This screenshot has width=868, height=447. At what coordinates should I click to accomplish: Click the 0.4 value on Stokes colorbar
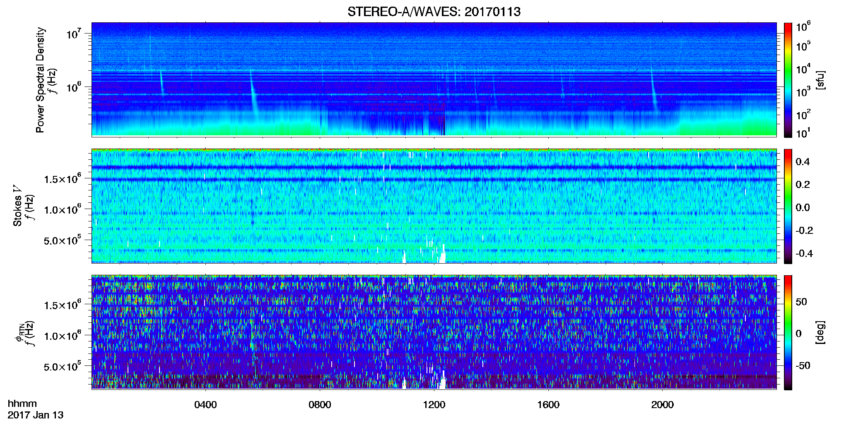coord(803,162)
